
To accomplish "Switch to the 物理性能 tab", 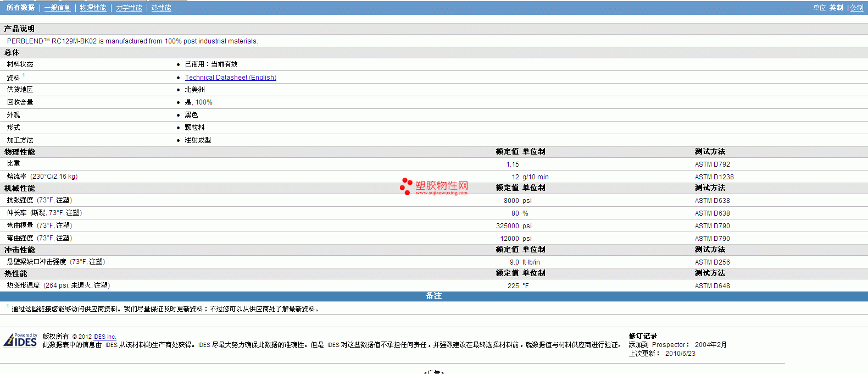I will tap(93, 8).
